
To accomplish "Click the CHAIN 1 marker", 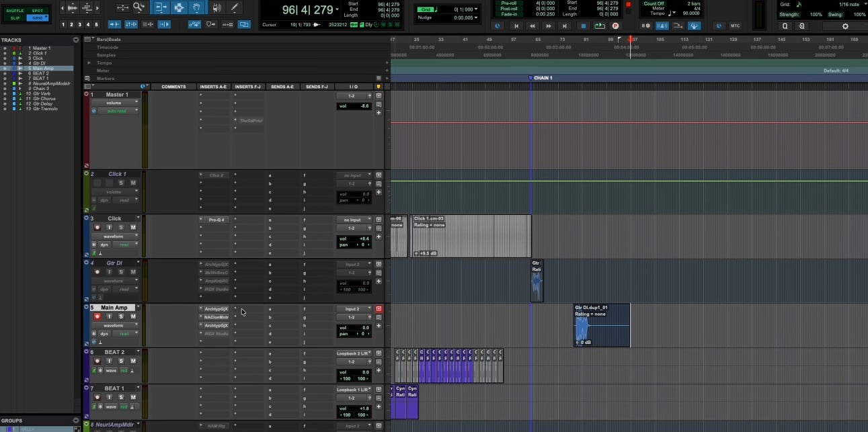I will (x=541, y=78).
